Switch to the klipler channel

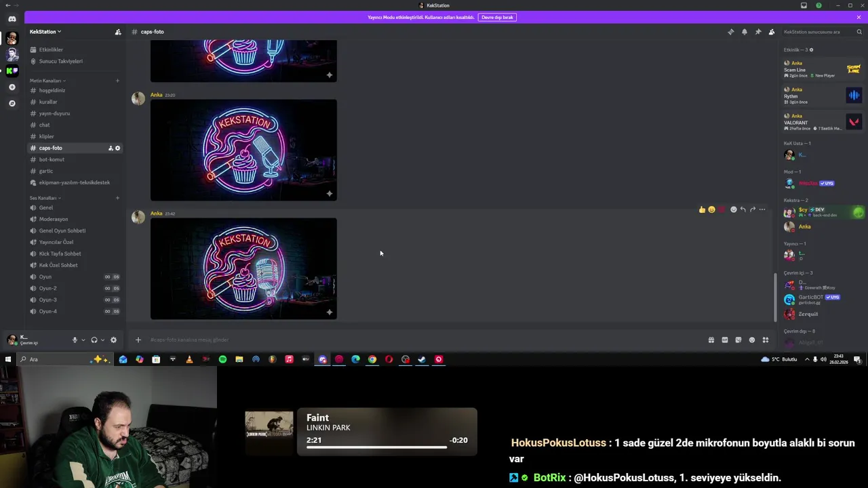pos(75,136)
